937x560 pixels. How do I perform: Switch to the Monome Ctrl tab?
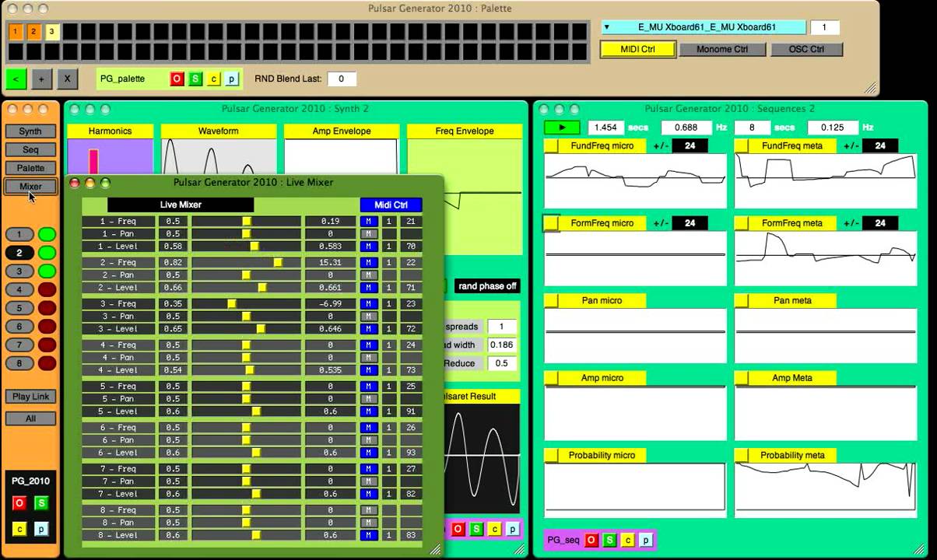pyautogui.click(x=721, y=49)
